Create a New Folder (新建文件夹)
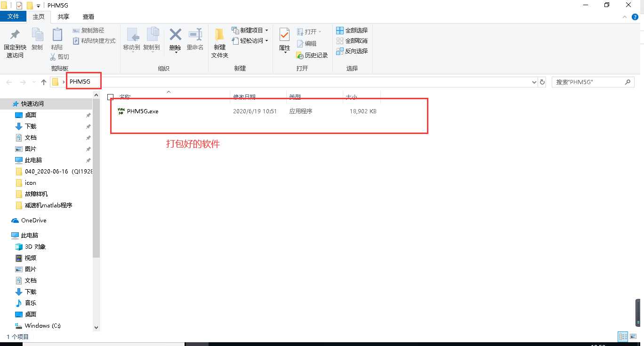Viewport: 644px width, 346px height. [219, 42]
